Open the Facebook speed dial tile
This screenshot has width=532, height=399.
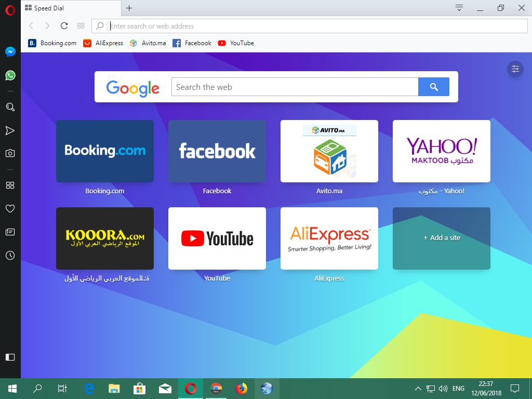(217, 151)
